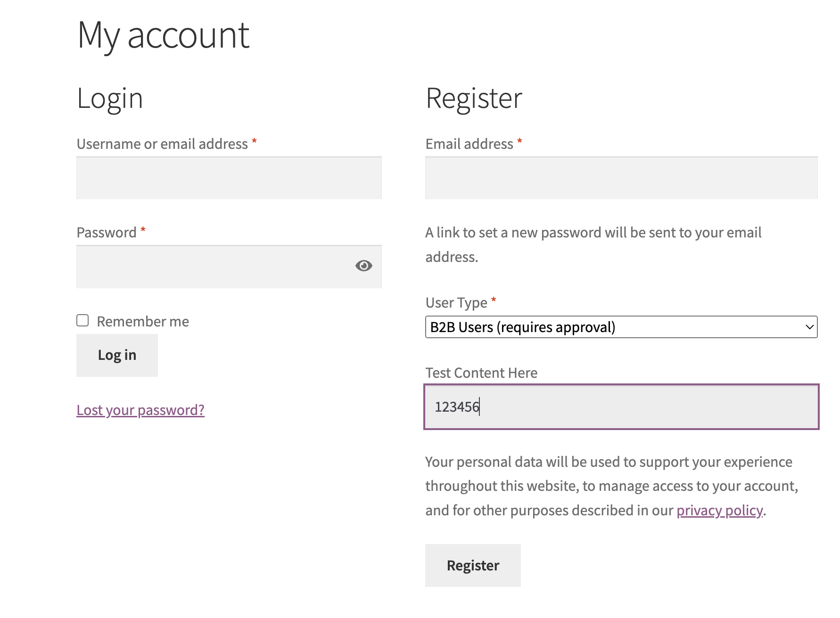Focus the Username or email address field
This screenshot has height=618, width=840.
pos(229,178)
